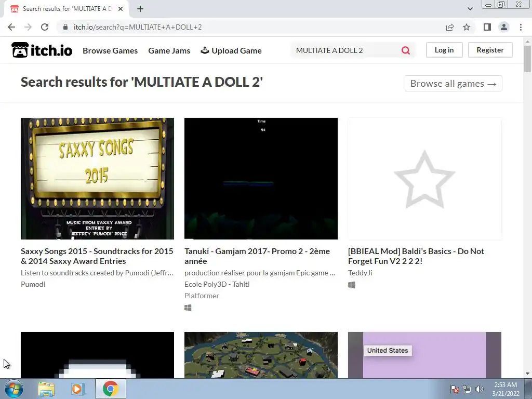Open Game Jams page
The width and height of the screenshot is (532, 399).
pyautogui.click(x=169, y=50)
